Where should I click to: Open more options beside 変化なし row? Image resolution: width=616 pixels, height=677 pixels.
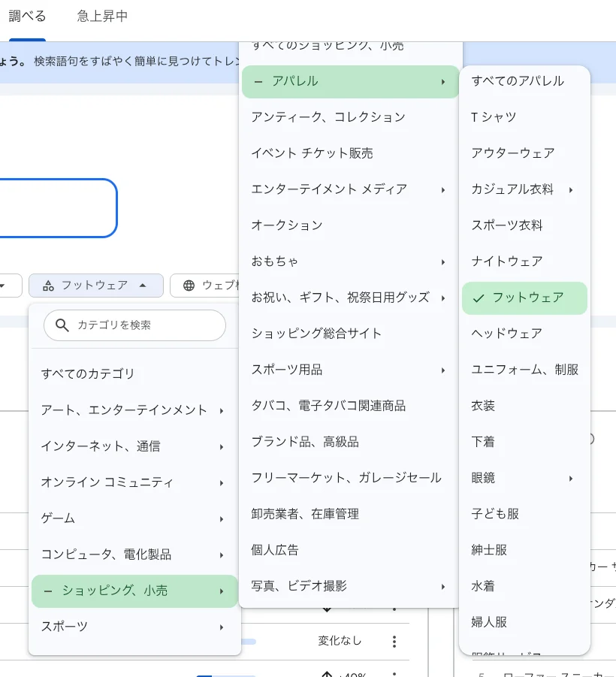(394, 642)
